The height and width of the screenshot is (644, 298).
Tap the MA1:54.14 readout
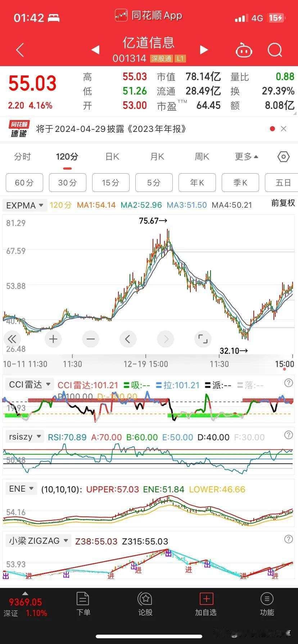(96, 205)
